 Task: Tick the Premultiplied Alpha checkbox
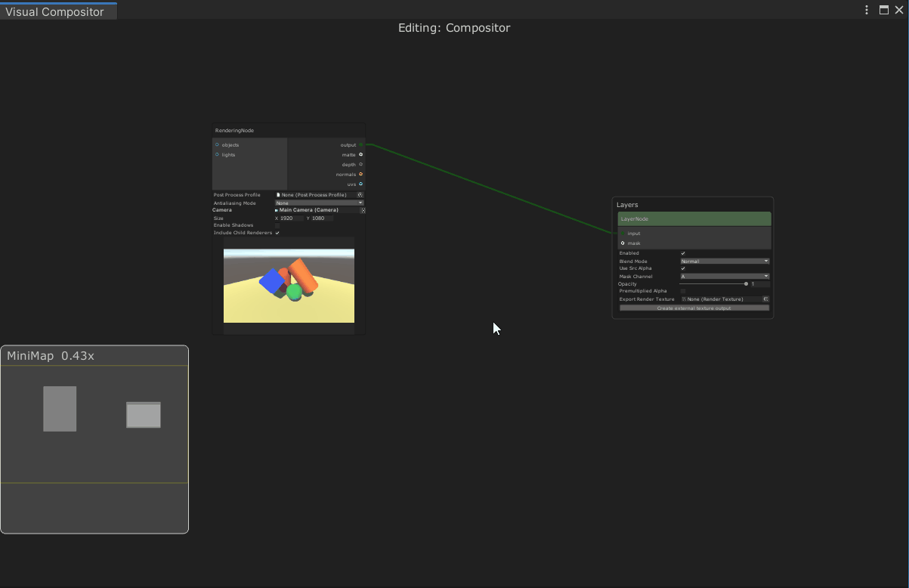683,291
